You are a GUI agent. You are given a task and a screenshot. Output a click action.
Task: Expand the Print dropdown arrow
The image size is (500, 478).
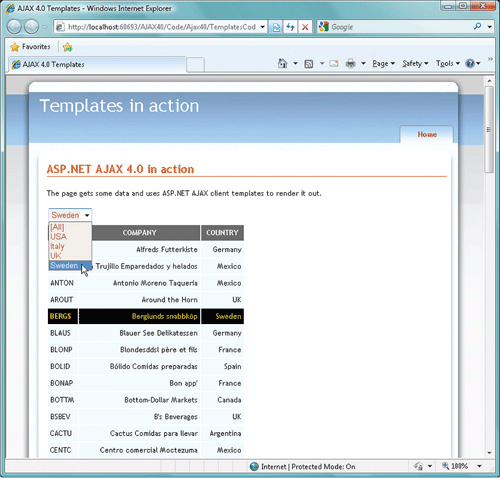click(x=363, y=63)
